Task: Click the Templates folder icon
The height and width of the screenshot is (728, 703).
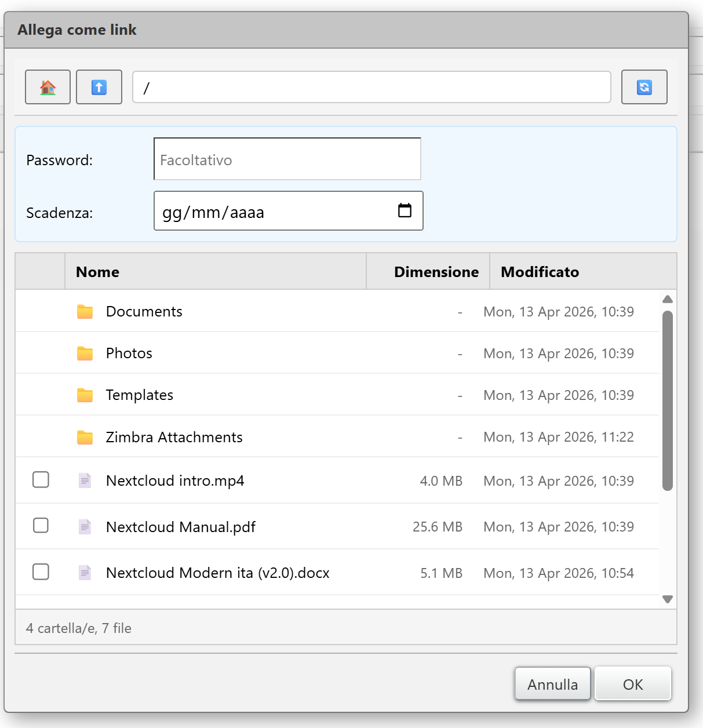Action: [x=85, y=395]
